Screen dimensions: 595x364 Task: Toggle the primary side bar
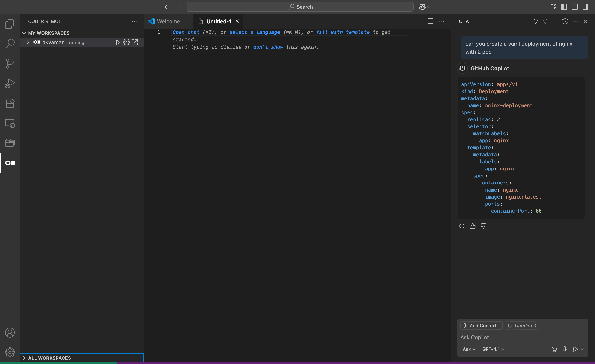(564, 7)
